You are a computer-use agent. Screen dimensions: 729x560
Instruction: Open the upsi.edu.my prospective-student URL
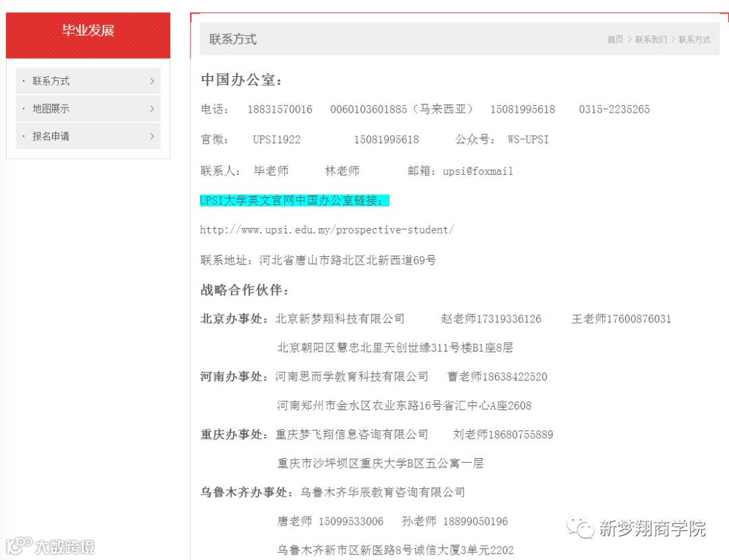[x=327, y=229]
